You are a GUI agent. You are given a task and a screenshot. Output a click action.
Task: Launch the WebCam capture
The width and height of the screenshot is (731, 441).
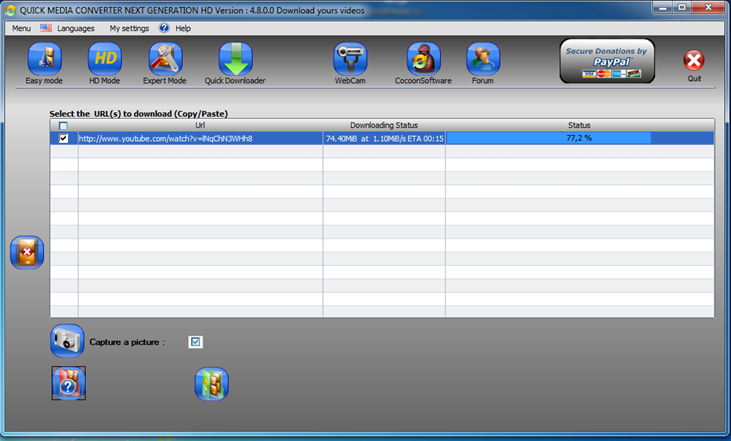point(350,59)
